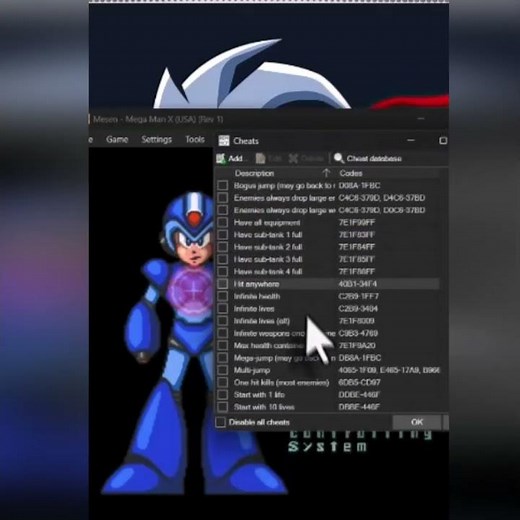Select the code C2B9-1FF7
Image resolution: width=520 pixels, height=520 pixels.
(x=359, y=296)
